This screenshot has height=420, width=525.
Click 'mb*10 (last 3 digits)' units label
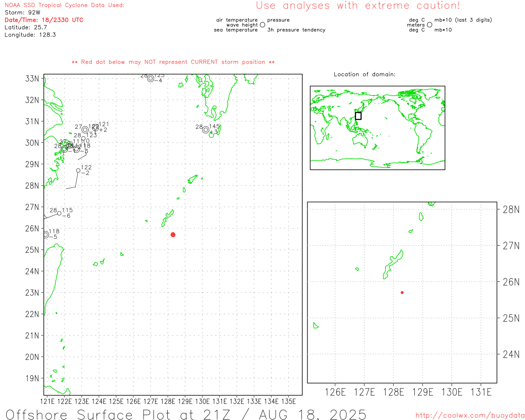click(463, 20)
